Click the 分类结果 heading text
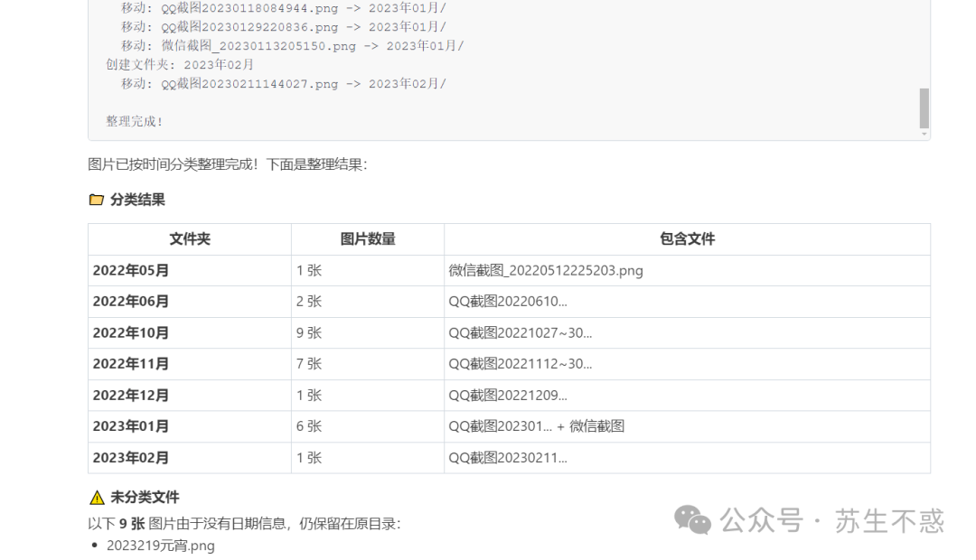This screenshot has height=560, width=976. click(x=137, y=200)
